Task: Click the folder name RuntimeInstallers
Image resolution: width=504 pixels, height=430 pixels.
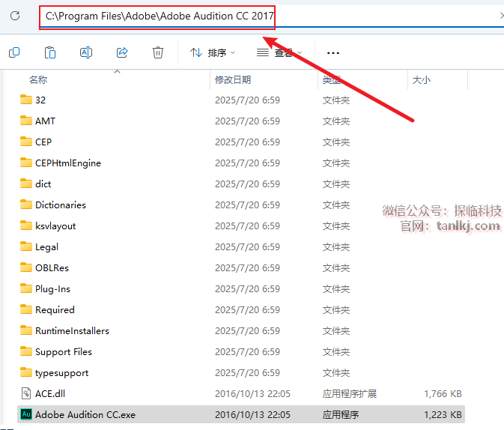Action: coord(72,330)
